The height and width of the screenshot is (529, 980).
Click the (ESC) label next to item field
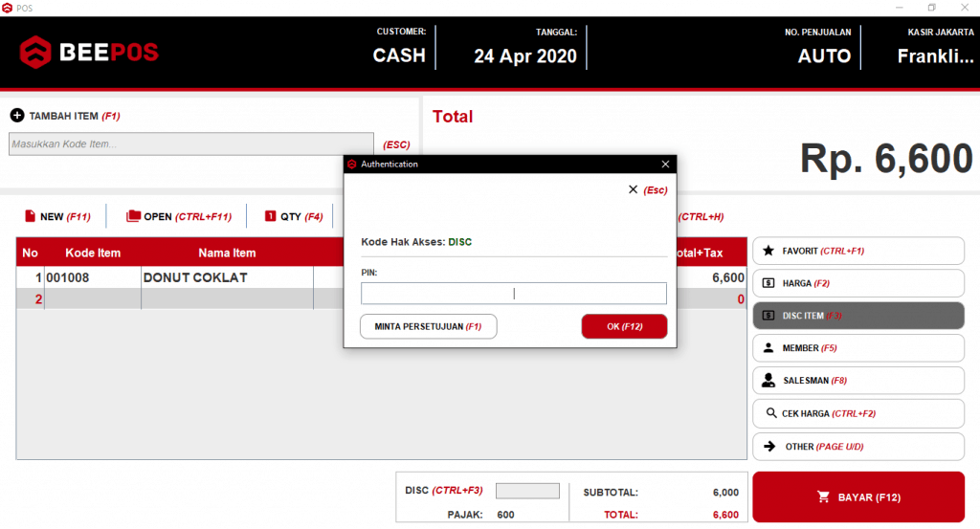(x=396, y=144)
